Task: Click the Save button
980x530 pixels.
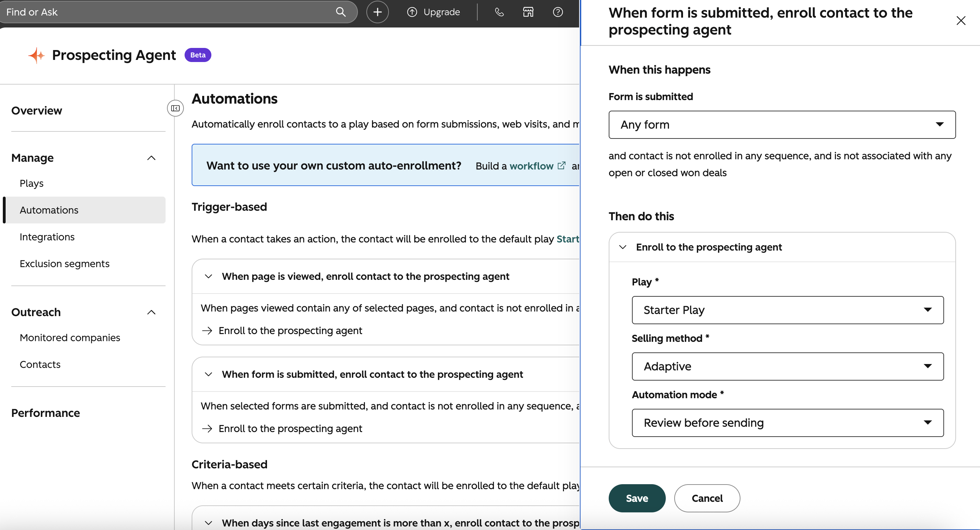Action: pyautogui.click(x=637, y=498)
